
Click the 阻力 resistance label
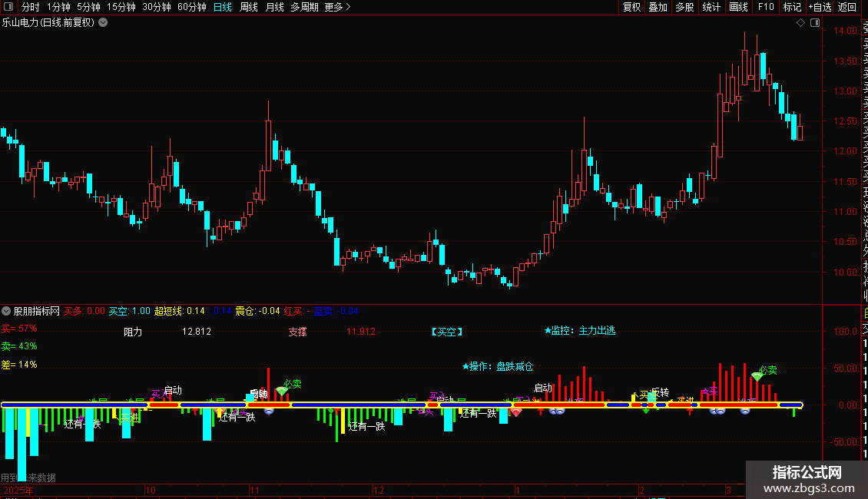click(x=133, y=332)
